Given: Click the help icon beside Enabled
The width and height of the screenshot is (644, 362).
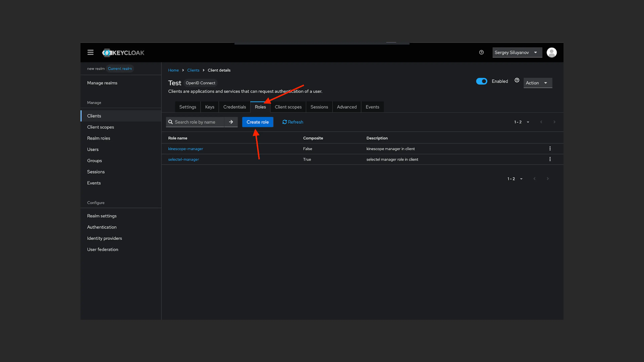Looking at the screenshot, I should pos(517,80).
